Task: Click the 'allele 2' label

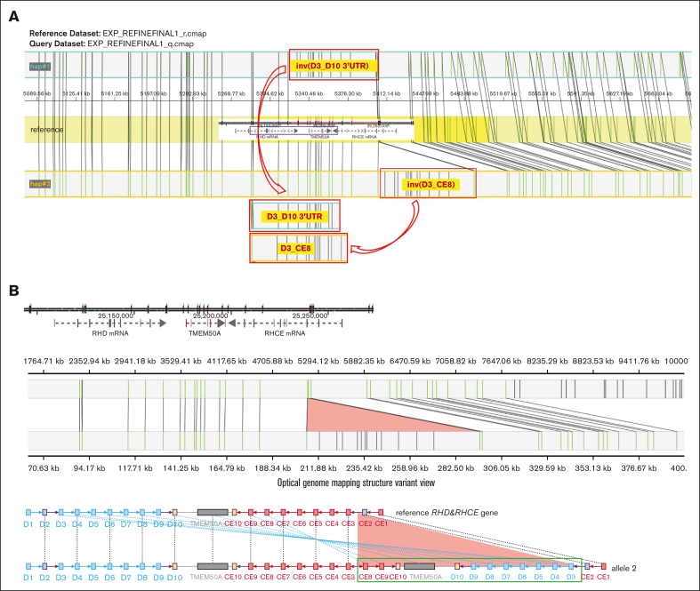Action: (624, 568)
